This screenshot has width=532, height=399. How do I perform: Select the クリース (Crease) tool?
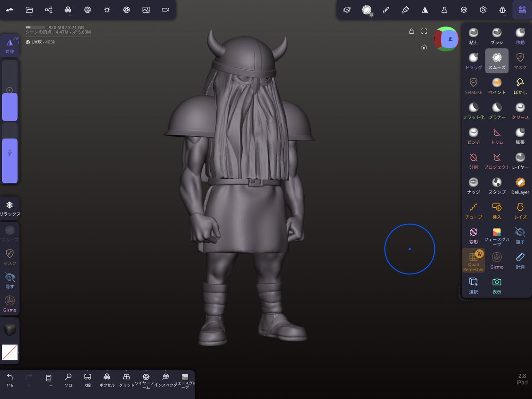tap(520, 111)
